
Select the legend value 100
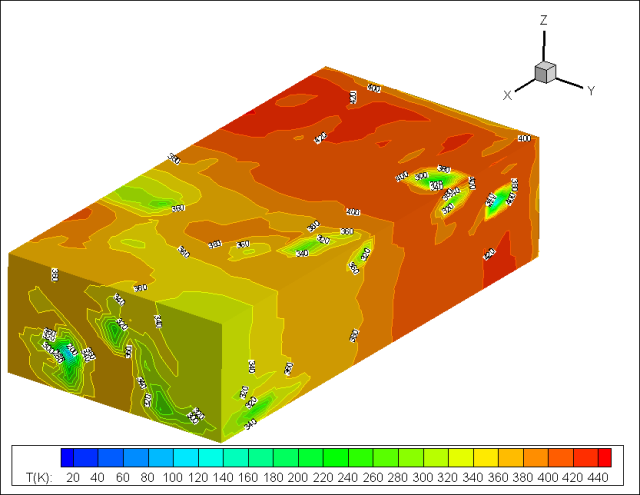[x=171, y=479]
